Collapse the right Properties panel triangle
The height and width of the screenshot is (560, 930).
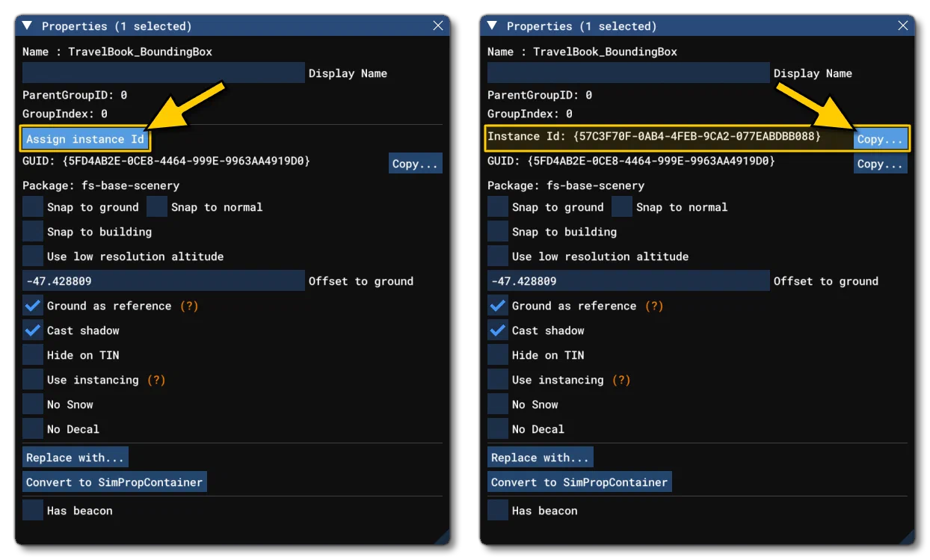492,26
